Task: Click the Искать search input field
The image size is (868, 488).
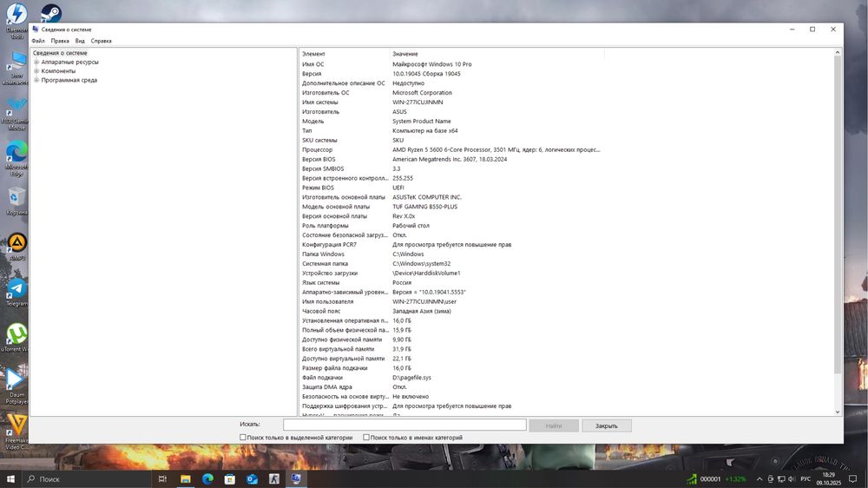Action: [404, 425]
